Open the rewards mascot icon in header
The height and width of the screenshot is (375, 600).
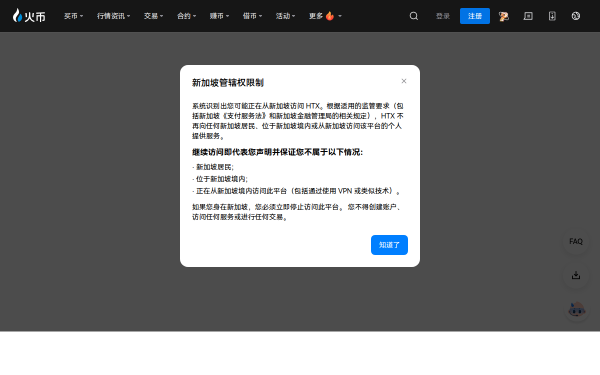(x=504, y=16)
